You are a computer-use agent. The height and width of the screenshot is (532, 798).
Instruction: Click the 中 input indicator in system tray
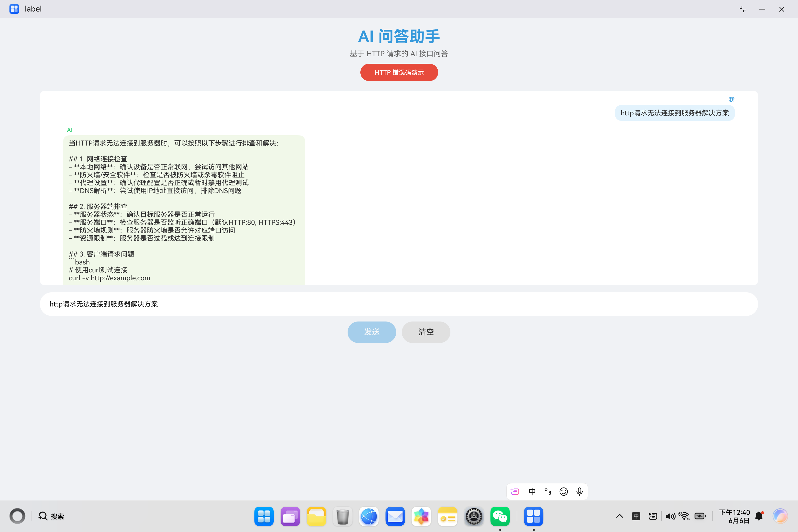(636, 516)
